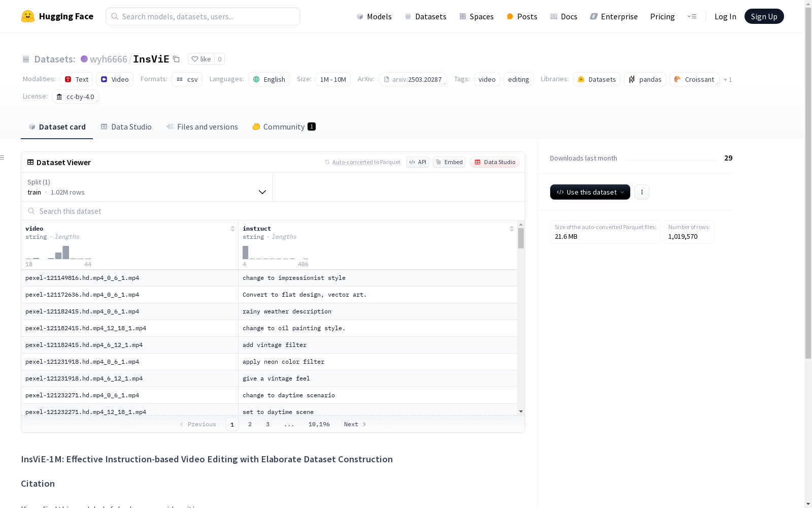Show the +1 more libraries
This screenshot has height=508, width=812.
pos(728,79)
